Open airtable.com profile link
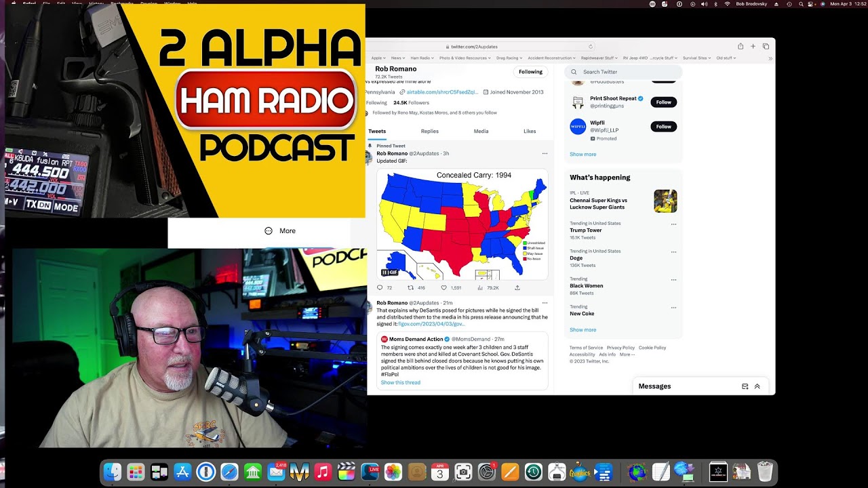 (442, 92)
